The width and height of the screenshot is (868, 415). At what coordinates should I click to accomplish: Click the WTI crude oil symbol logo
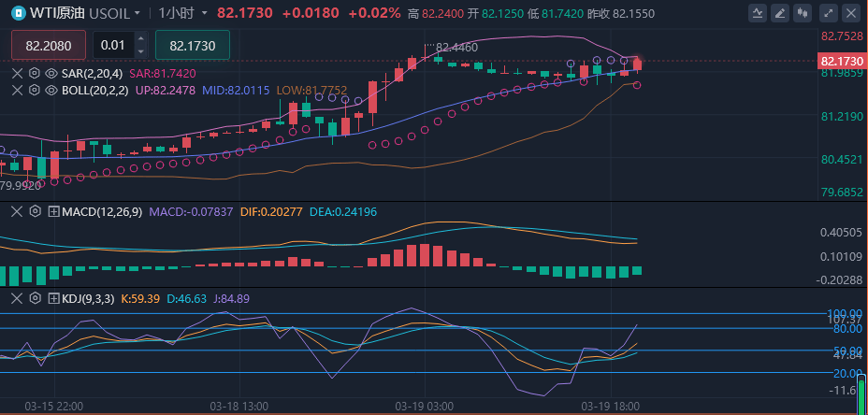pyautogui.click(x=19, y=13)
